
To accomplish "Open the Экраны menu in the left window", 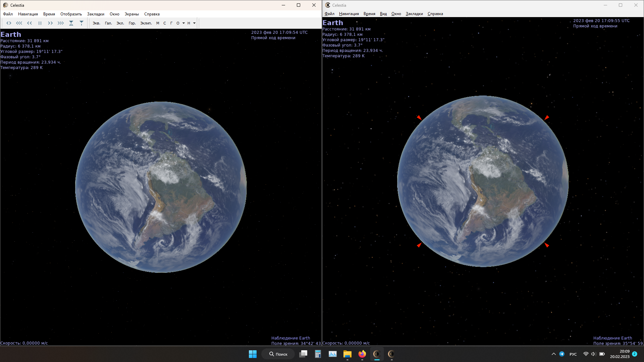I will (131, 14).
